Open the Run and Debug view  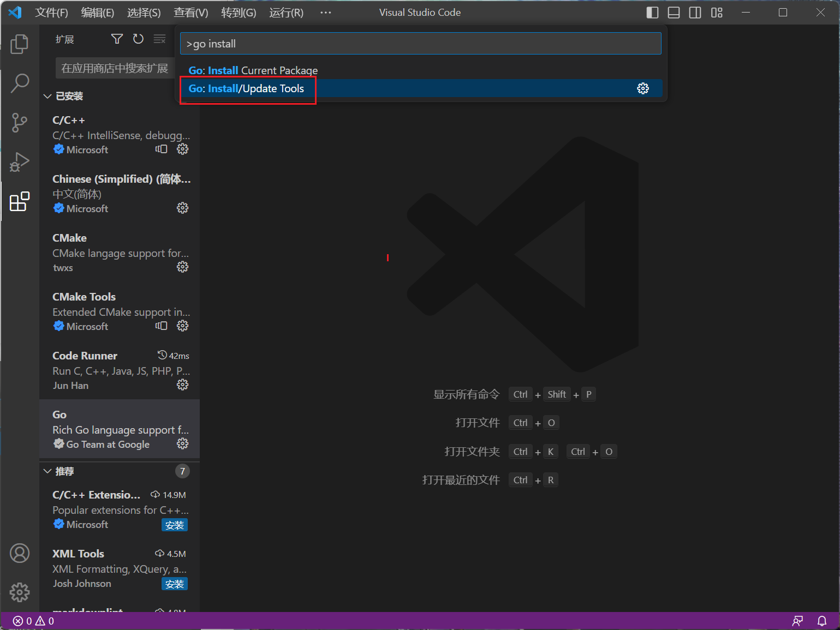coord(20,162)
